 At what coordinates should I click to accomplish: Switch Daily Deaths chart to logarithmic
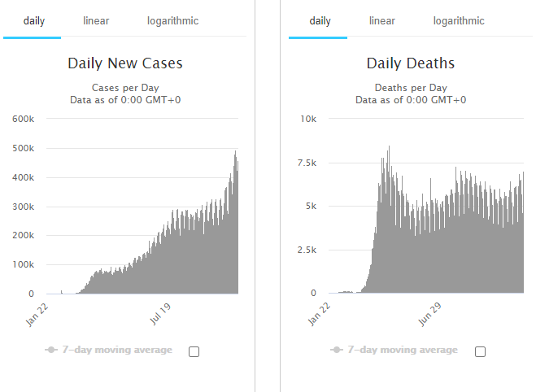click(459, 21)
